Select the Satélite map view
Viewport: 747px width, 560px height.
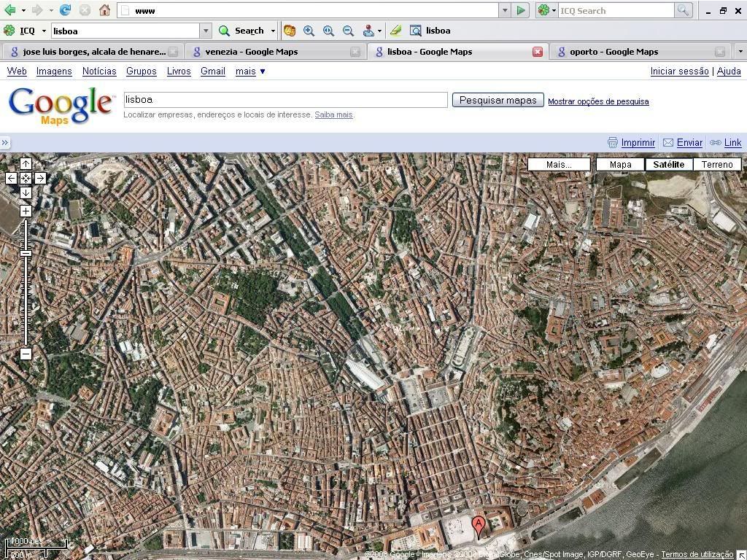pyautogui.click(x=668, y=164)
